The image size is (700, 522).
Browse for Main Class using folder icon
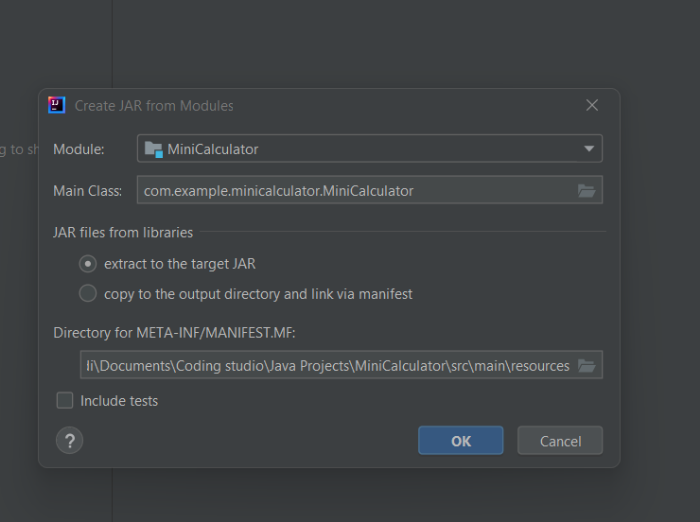587,190
